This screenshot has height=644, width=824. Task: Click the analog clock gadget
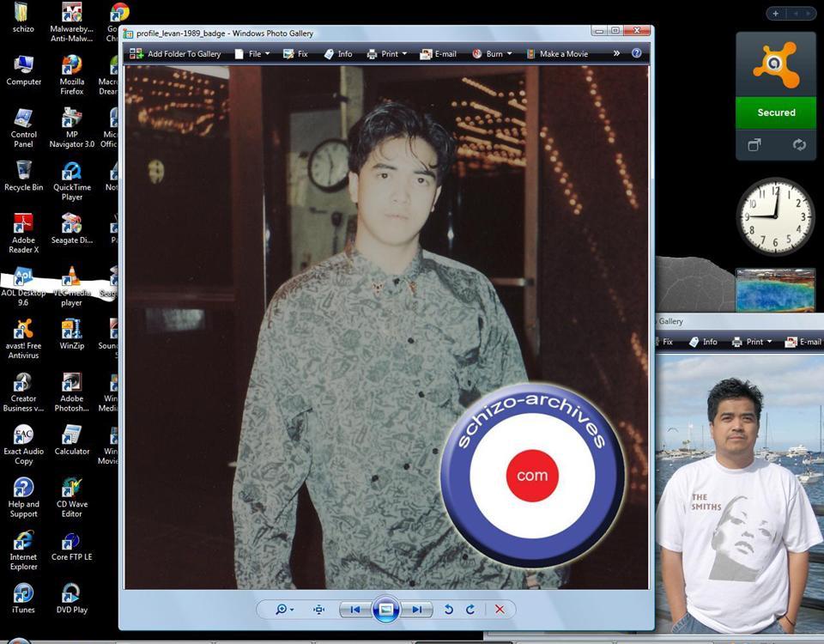[776, 216]
